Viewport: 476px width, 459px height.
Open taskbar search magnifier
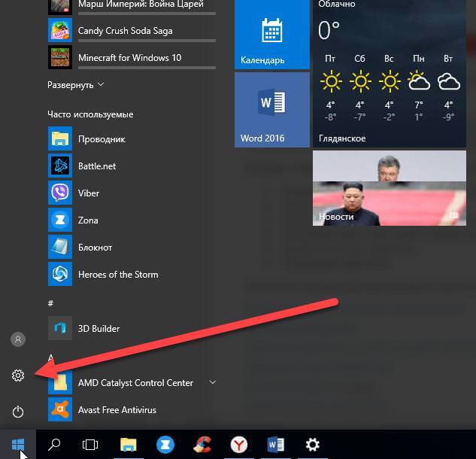click(x=54, y=445)
